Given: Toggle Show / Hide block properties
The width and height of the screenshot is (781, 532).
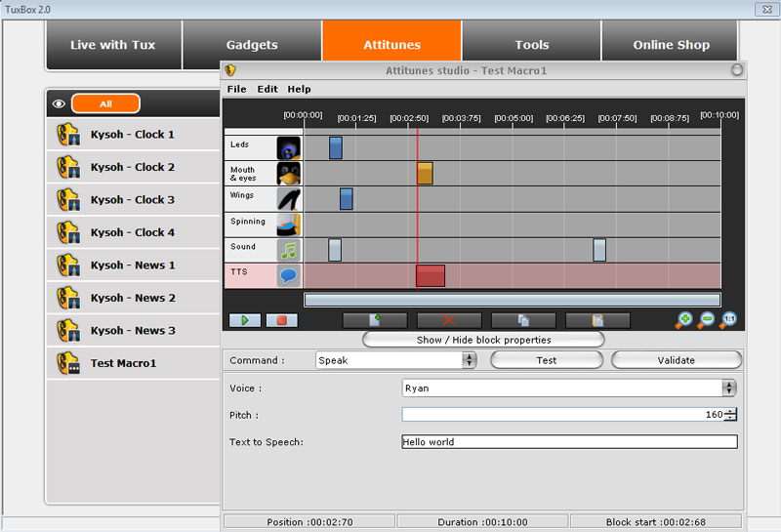Looking at the screenshot, I should click(483, 340).
